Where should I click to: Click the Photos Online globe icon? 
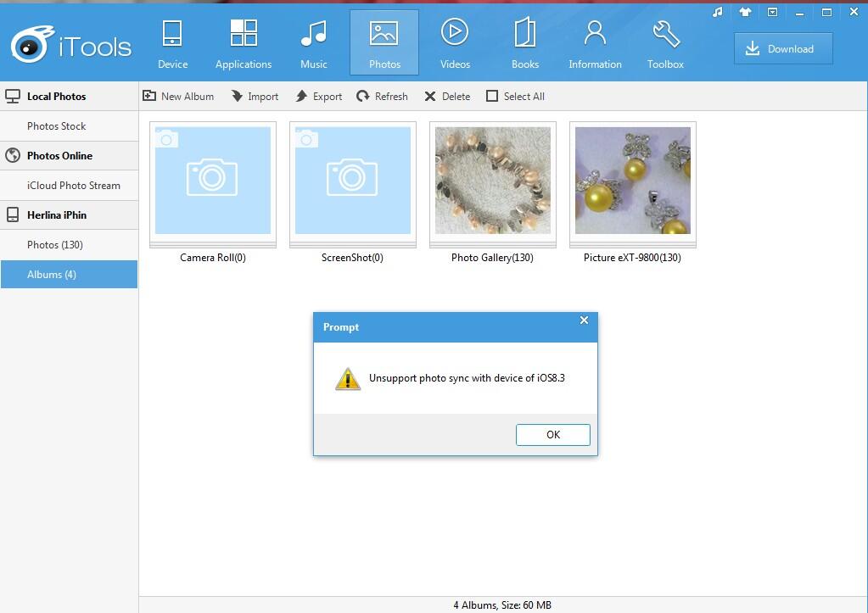pyautogui.click(x=13, y=155)
